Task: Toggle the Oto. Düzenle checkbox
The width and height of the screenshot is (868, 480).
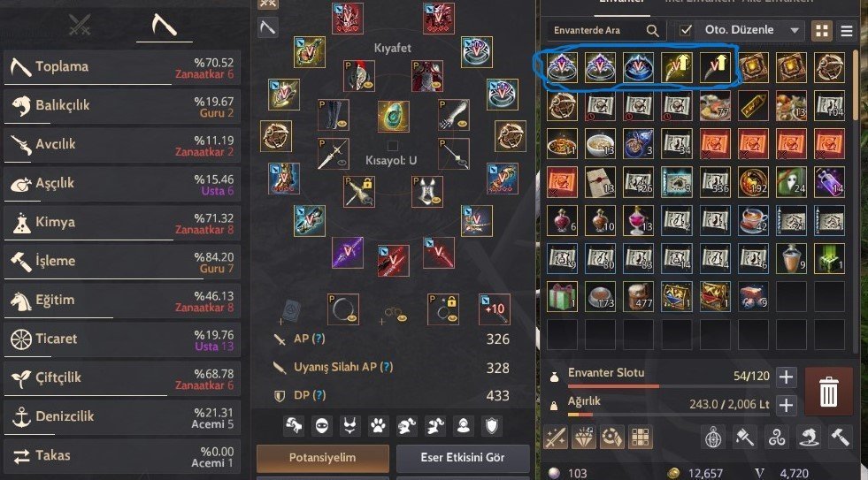Action: (x=686, y=30)
